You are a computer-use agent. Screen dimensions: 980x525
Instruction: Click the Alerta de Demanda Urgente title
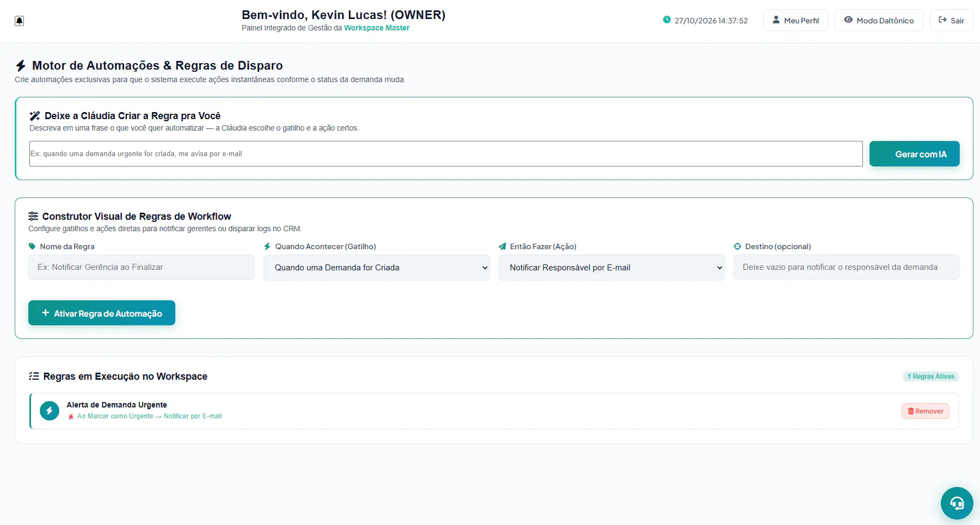[x=117, y=405]
